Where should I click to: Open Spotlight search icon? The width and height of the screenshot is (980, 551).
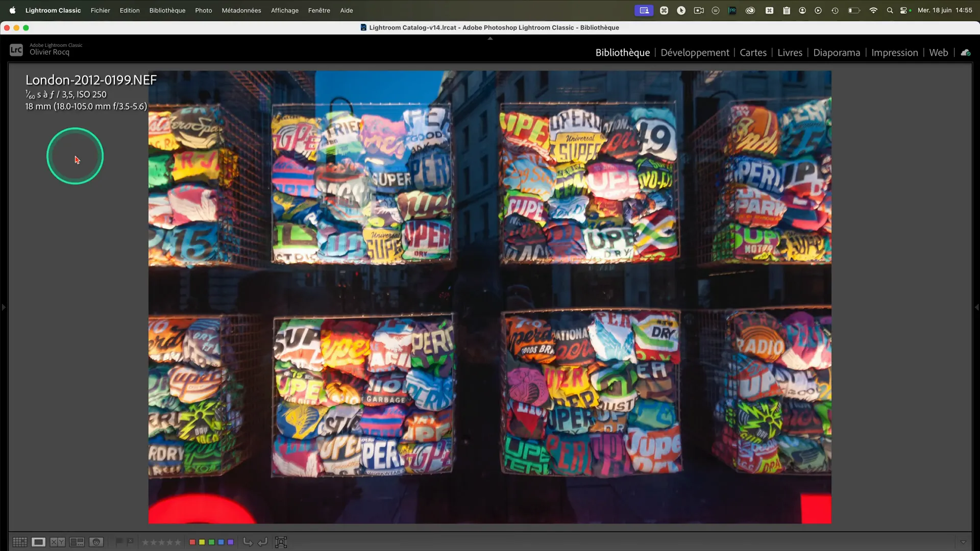[x=890, y=10]
